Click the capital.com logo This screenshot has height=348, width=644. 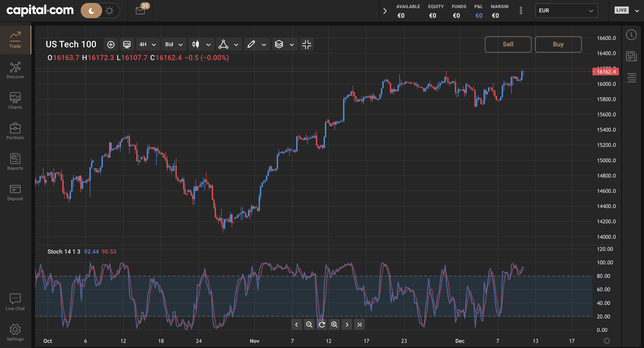(x=40, y=10)
